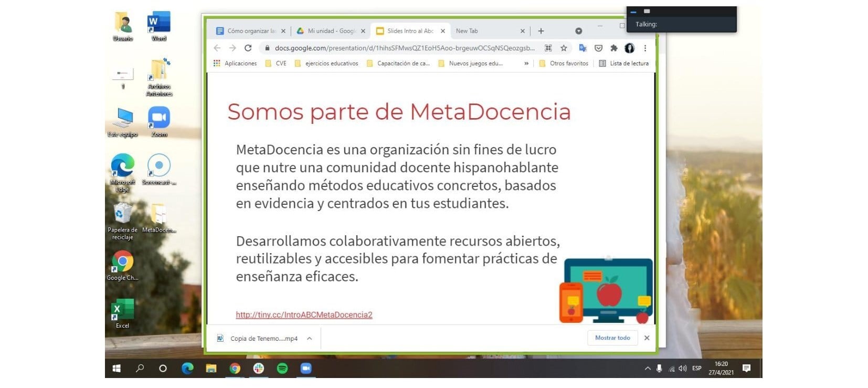The image size is (868, 388).
Task: Open the Screencast desktop shortcut
Action: coord(159,169)
